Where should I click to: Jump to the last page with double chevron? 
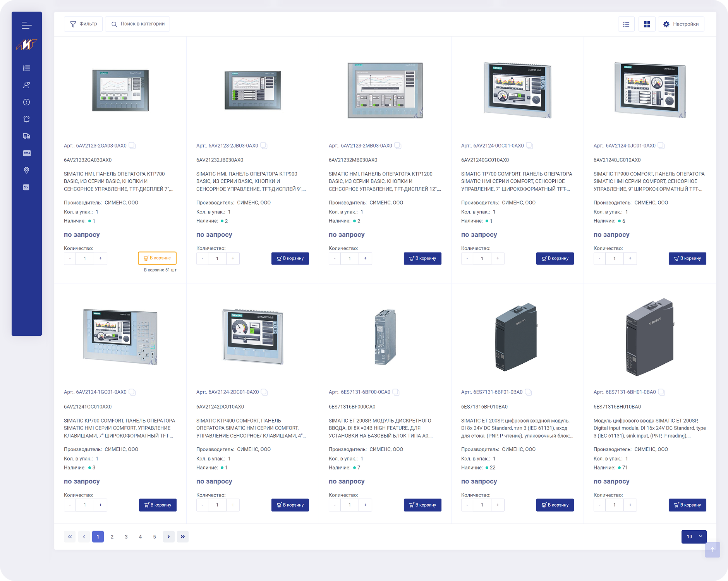183,536
